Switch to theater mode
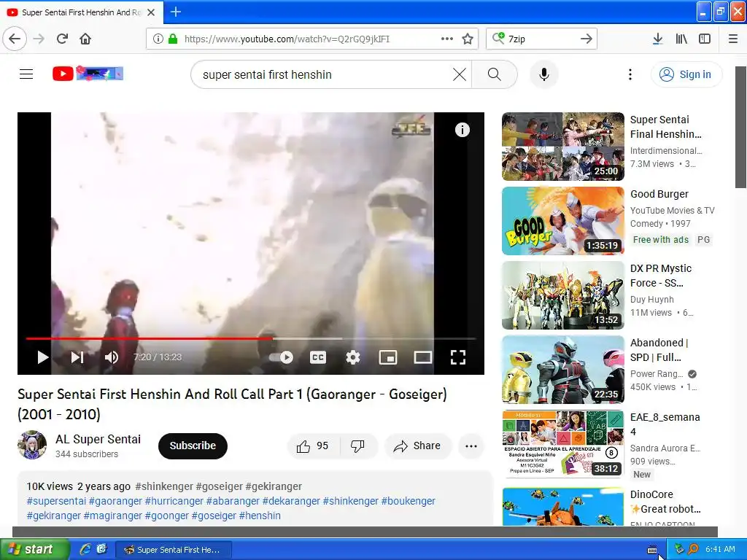747x560 pixels. pyautogui.click(x=423, y=357)
